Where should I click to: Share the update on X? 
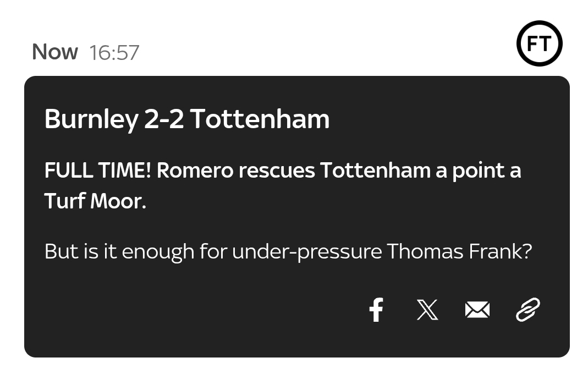click(x=427, y=310)
